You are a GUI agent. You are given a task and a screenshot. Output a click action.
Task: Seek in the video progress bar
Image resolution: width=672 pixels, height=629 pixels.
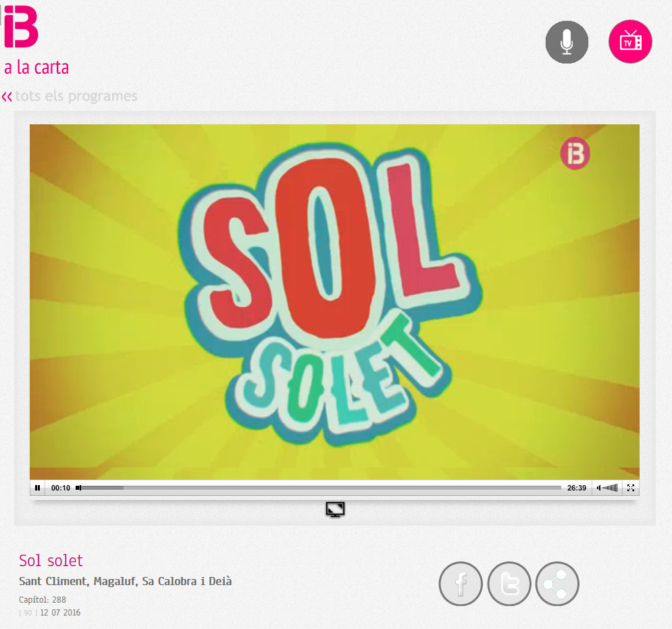coord(318,488)
